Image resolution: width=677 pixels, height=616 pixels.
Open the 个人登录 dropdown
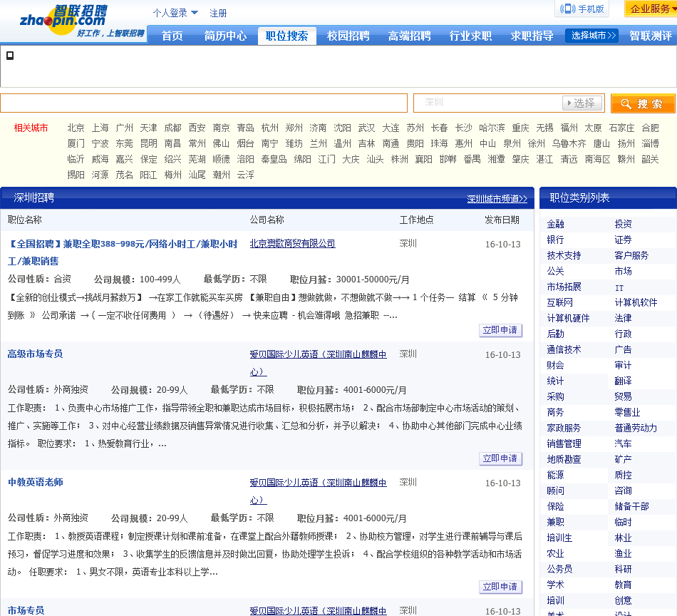click(175, 13)
